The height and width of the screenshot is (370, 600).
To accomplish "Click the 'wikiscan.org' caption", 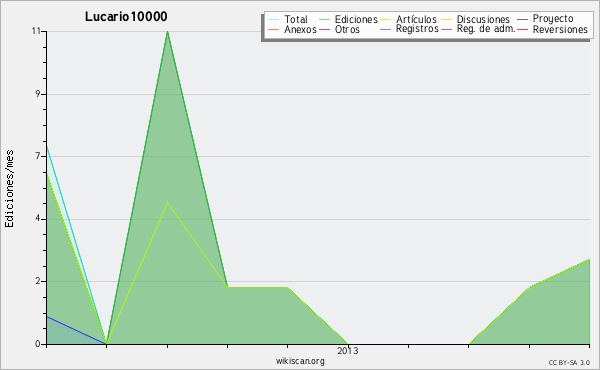I will click(300, 361).
